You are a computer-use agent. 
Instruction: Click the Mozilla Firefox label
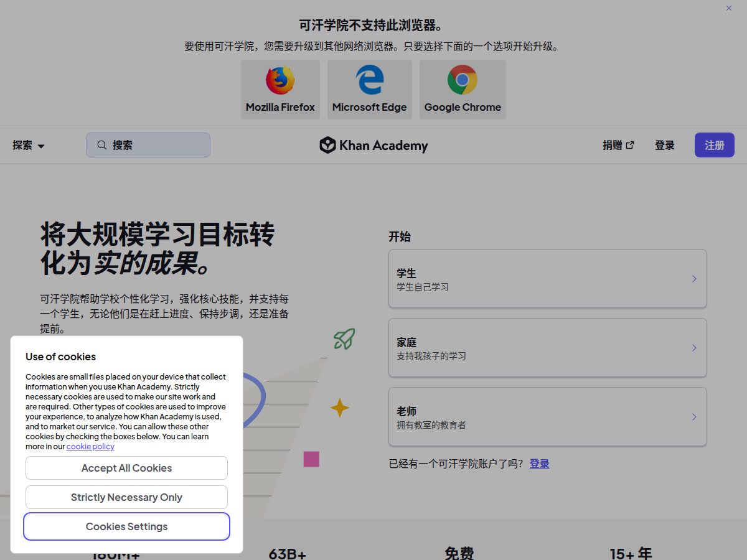click(x=280, y=107)
